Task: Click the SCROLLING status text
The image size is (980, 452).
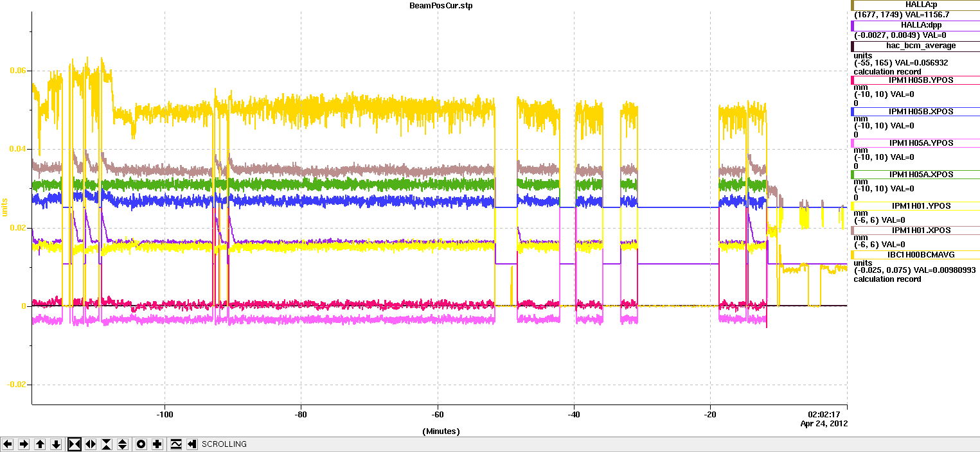Action: click(x=224, y=444)
